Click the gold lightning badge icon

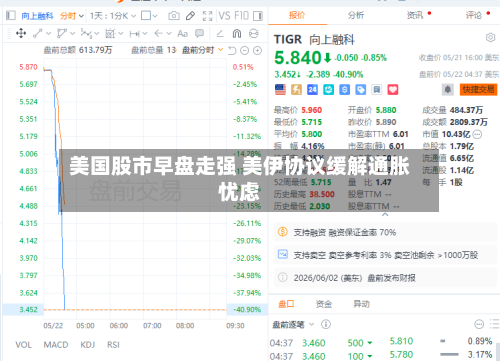296,89
